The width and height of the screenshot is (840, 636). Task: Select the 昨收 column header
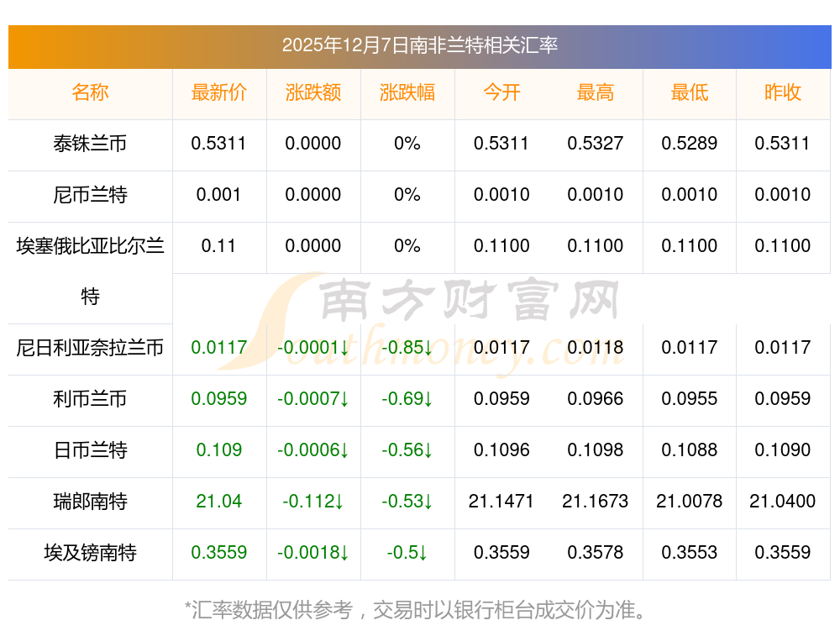click(x=783, y=92)
